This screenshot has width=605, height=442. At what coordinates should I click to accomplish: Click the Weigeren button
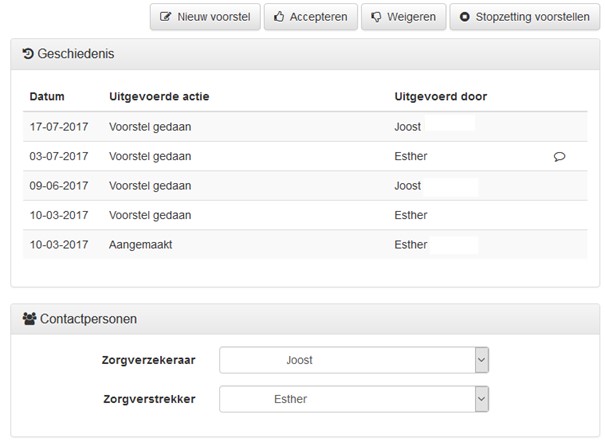(404, 17)
